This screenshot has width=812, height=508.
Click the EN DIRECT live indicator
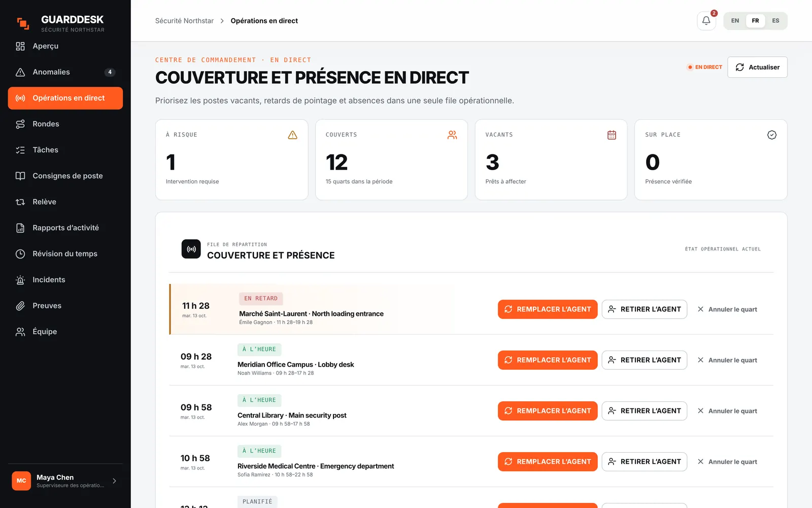coord(705,67)
